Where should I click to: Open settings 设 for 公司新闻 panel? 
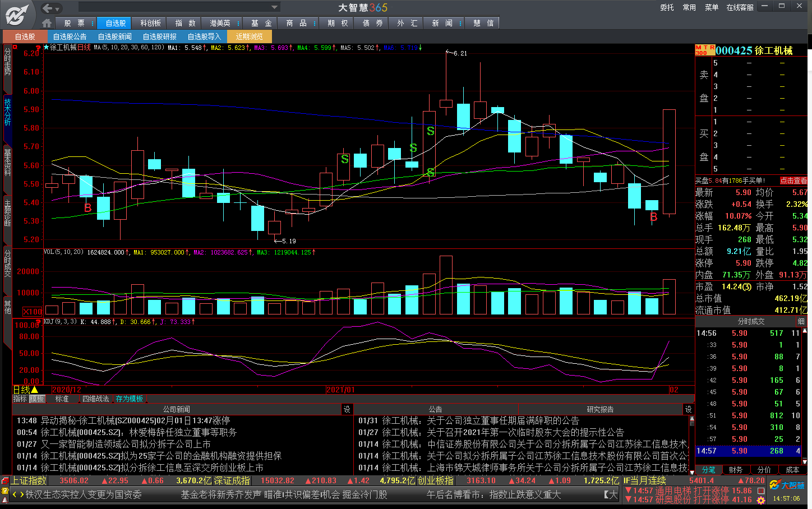pyautogui.click(x=347, y=409)
